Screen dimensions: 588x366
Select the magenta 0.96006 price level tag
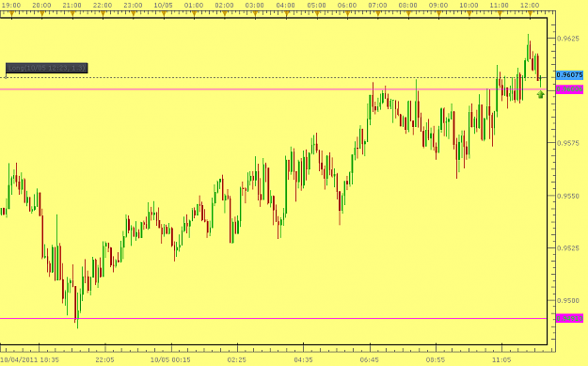pos(569,89)
